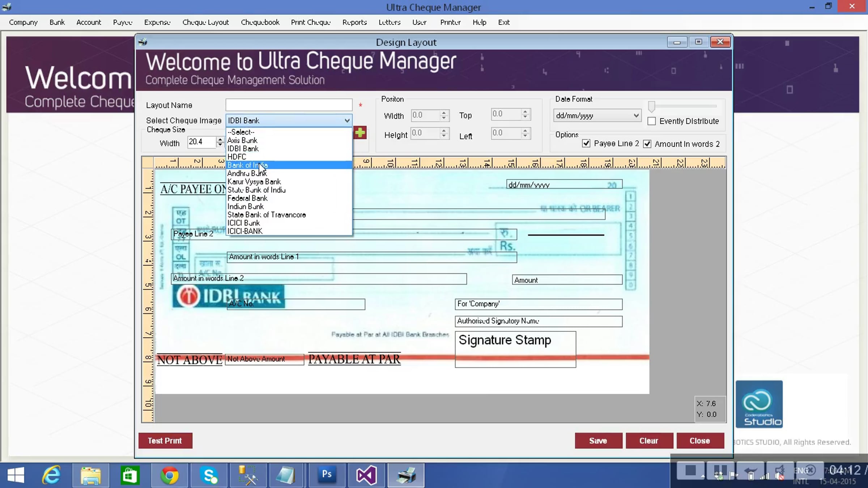Select Federal Bank from the list
Screen dimensions: 868x488
coord(289,199)
